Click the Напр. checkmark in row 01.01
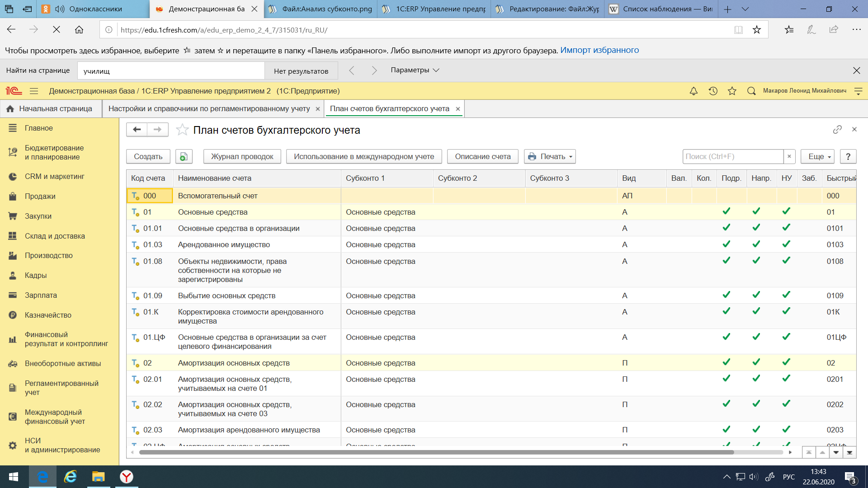 click(x=756, y=227)
